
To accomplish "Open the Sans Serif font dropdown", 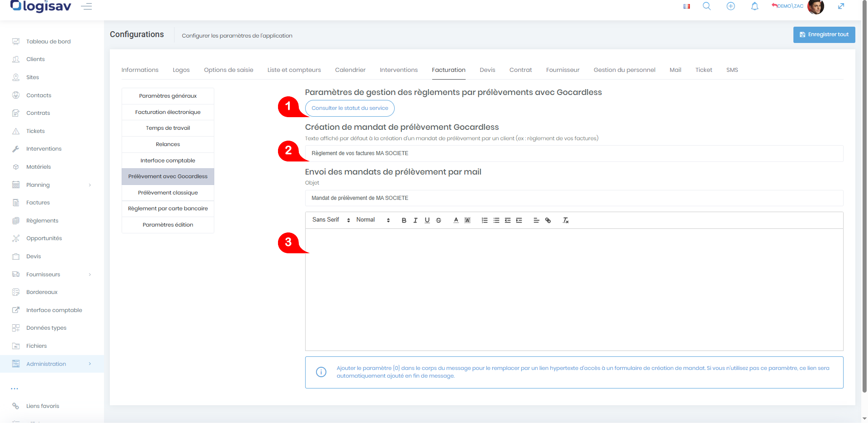I will [x=331, y=220].
